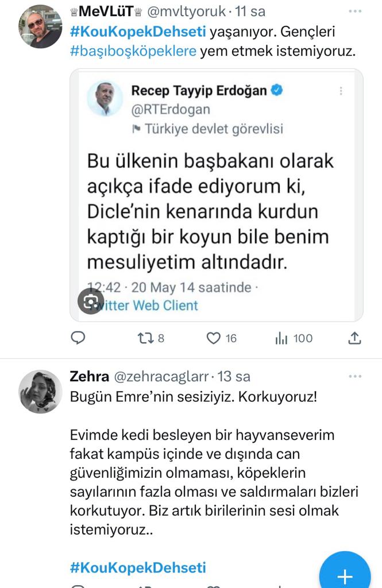Expand more options on Zehra's tweet
Screen dimensions: 382x588
[356, 377]
